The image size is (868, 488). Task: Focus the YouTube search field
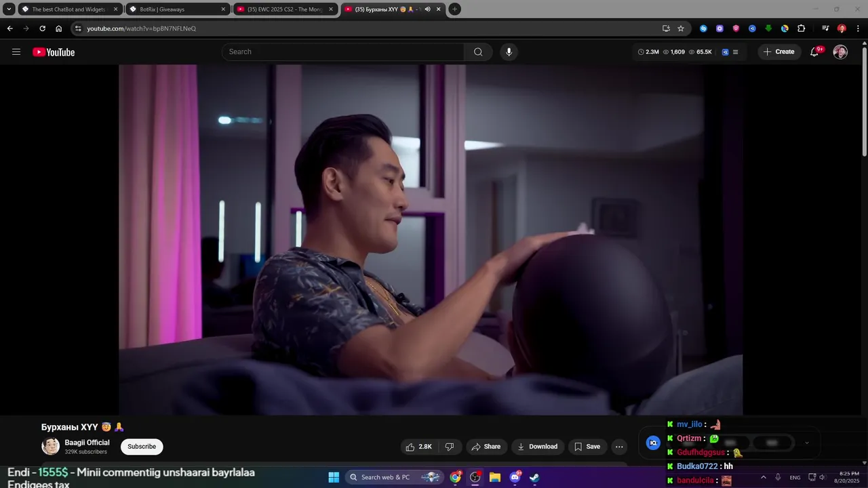click(343, 52)
